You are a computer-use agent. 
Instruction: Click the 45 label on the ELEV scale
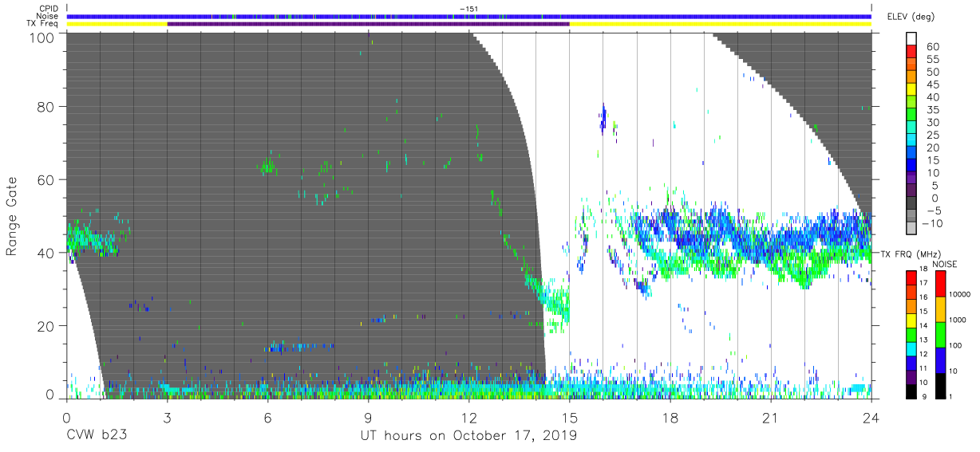click(931, 85)
